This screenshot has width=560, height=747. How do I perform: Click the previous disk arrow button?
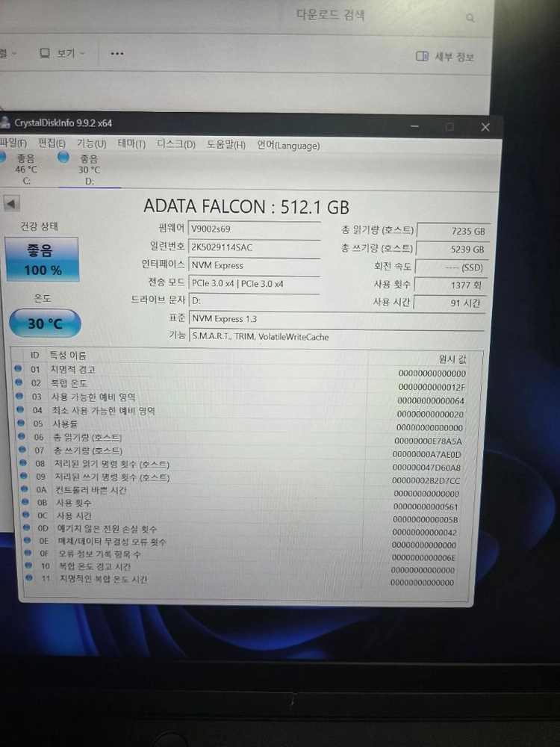pyautogui.click(x=11, y=204)
